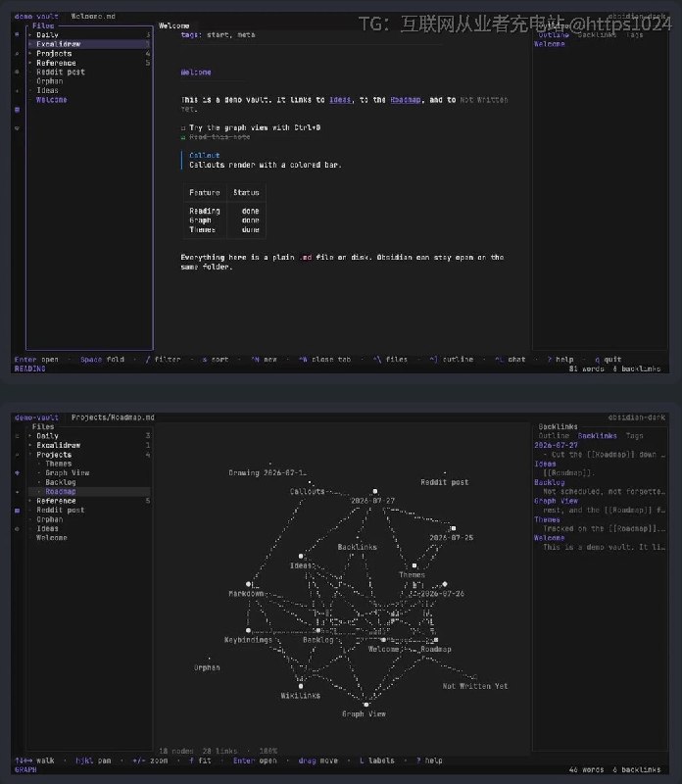This screenshot has width=682, height=784.
Task: Open Backlog note under Projects in the file tree
Action: tap(61, 482)
